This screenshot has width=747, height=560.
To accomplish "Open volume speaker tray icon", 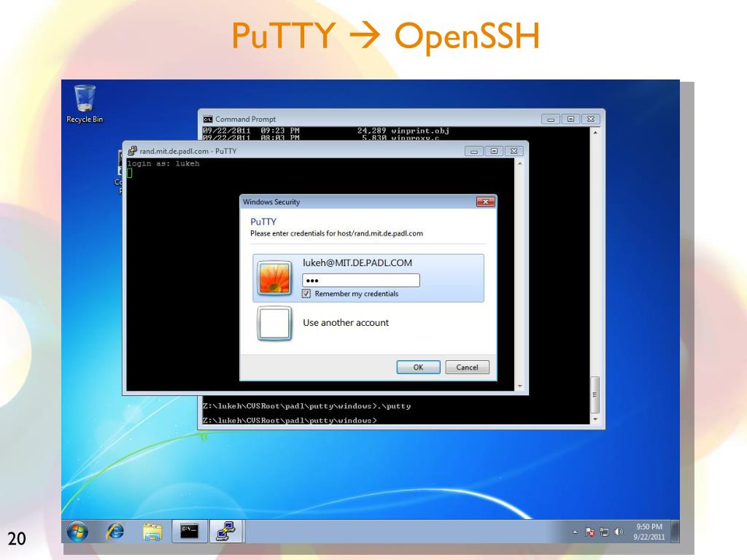I will click(x=619, y=532).
